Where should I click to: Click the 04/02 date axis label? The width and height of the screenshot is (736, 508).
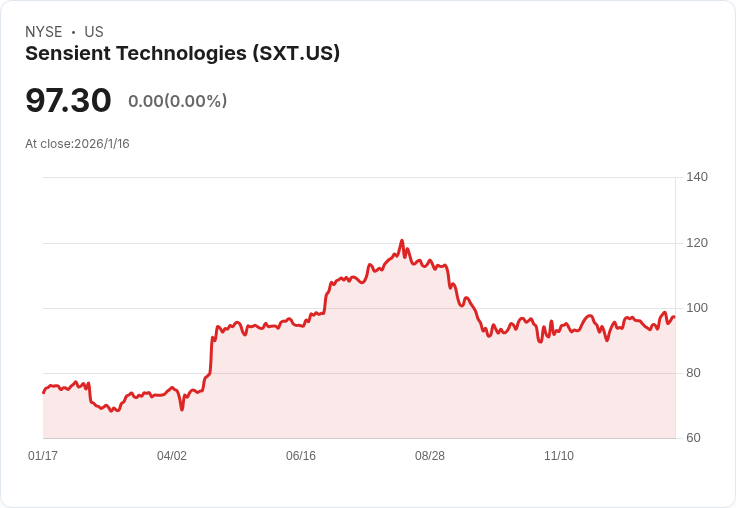(172, 455)
